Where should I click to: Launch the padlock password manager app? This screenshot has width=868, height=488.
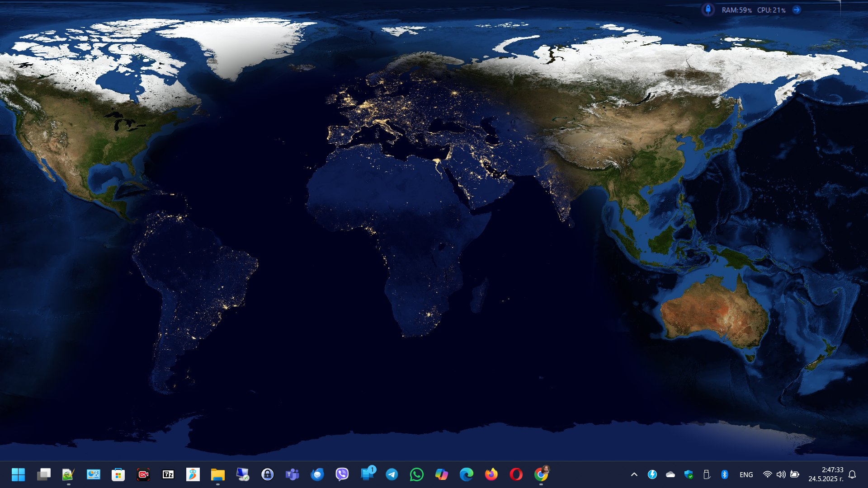[x=267, y=474]
